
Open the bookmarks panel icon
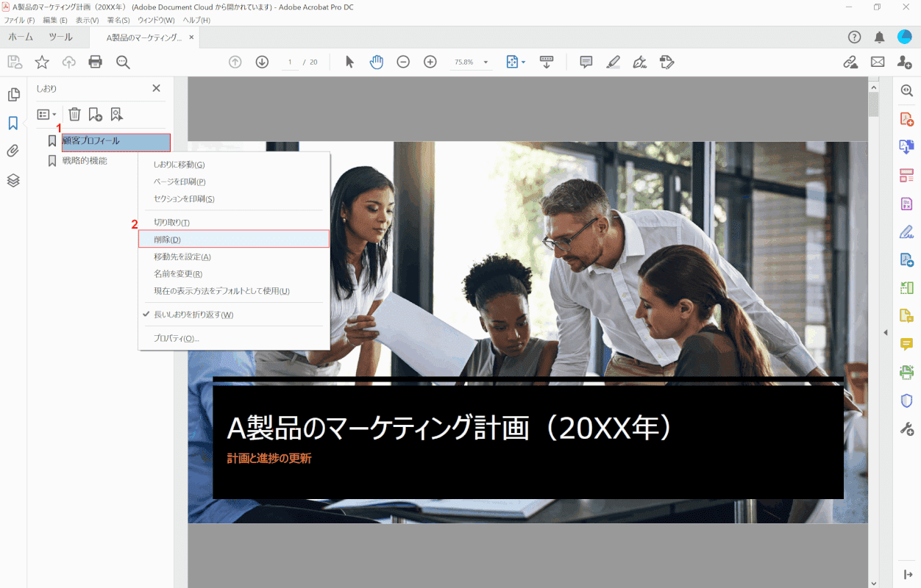coord(13,123)
